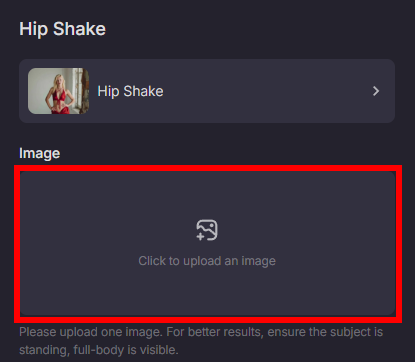Click the empty image upload drop area
Image resolution: width=415 pixels, height=362 pixels.
[208, 244]
